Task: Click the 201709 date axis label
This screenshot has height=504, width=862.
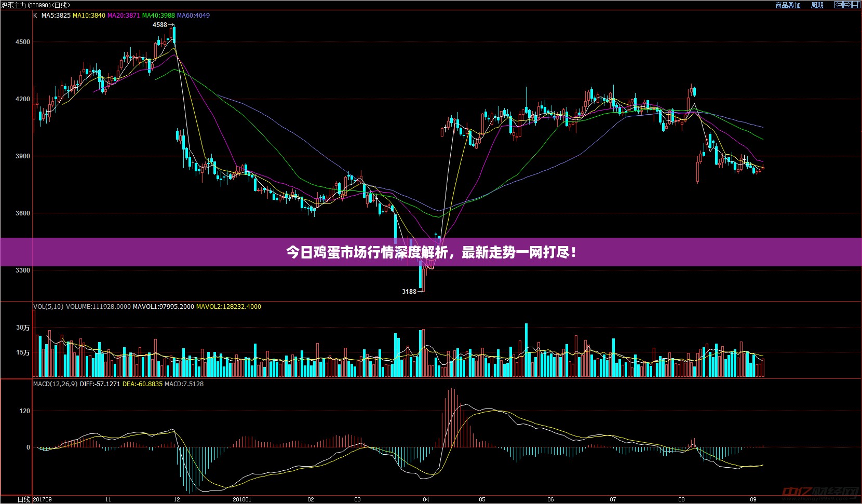Action: 42,499
